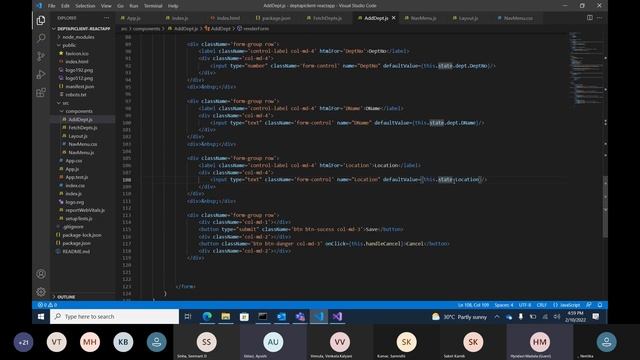The image size is (640, 360).
Task: Click the Split Editor icon
Action: (x=590, y=18)
